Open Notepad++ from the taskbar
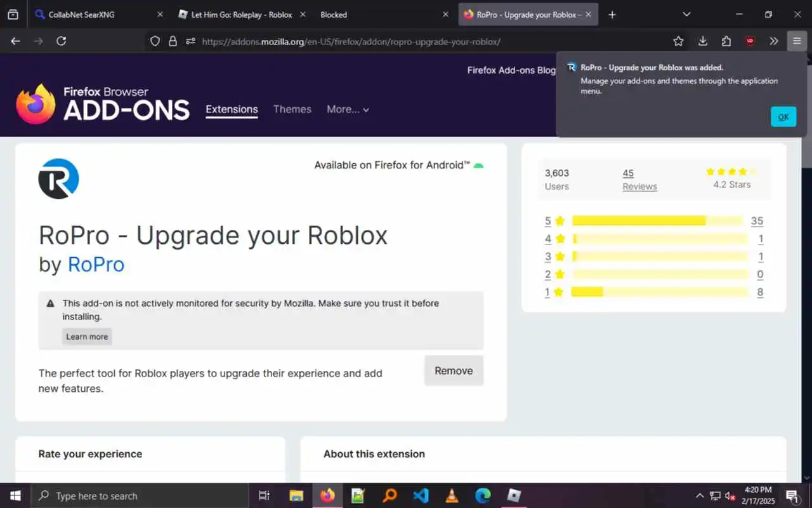 (358, 496)
